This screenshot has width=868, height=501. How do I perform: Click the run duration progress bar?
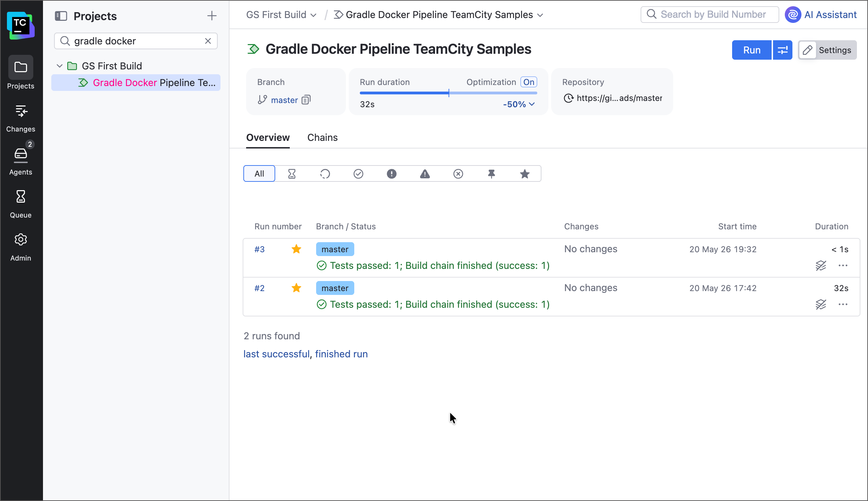pyautogui.click(x=449, y=93)
